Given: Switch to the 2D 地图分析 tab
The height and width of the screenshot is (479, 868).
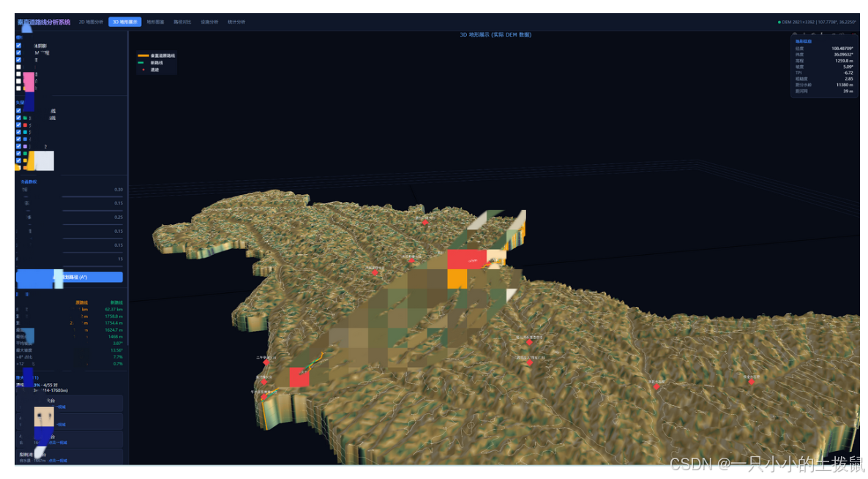Looking at the screenshot, I should pos(91,22).
